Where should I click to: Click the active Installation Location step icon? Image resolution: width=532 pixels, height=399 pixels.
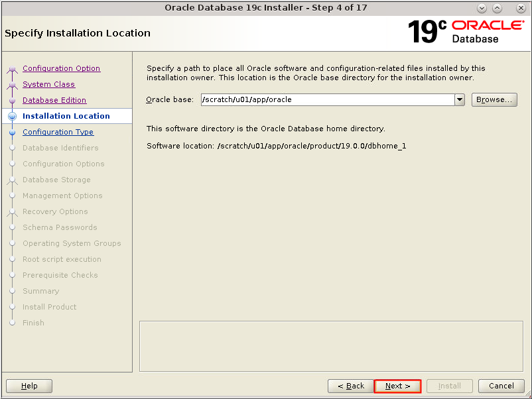13,116
